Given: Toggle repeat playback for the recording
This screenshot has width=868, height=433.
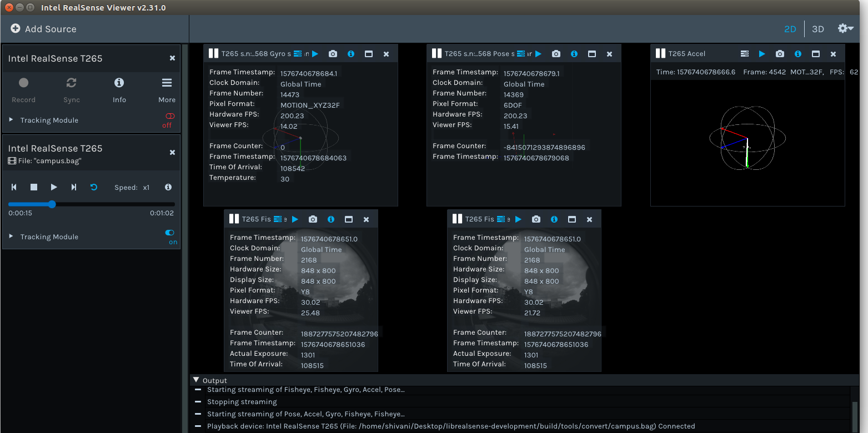Looking at the screenshot, I should click(x=93, y=187).
